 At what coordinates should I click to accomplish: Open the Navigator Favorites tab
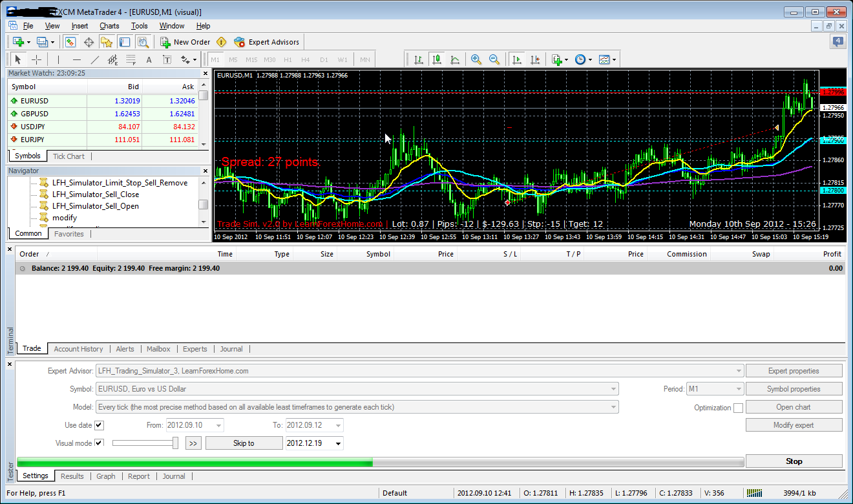(x=69, y=234)
